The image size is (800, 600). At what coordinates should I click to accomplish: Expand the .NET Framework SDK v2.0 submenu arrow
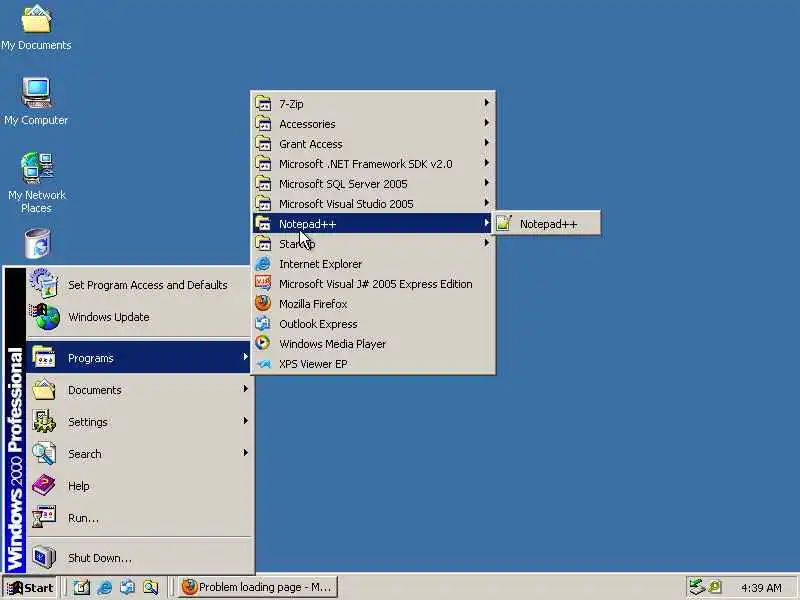486,163
